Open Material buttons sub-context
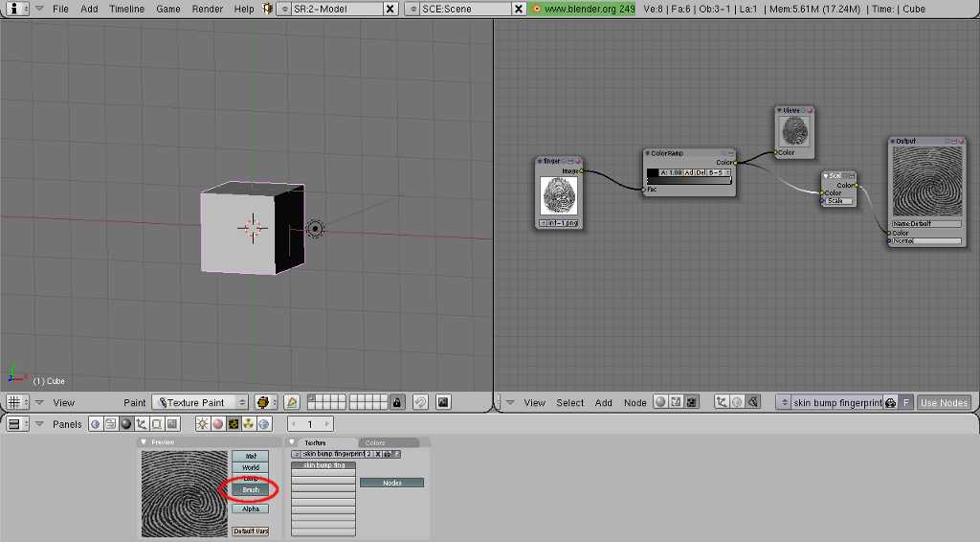Image resolution: width=980 pixels, height=542 pixels. coord(218,424)
